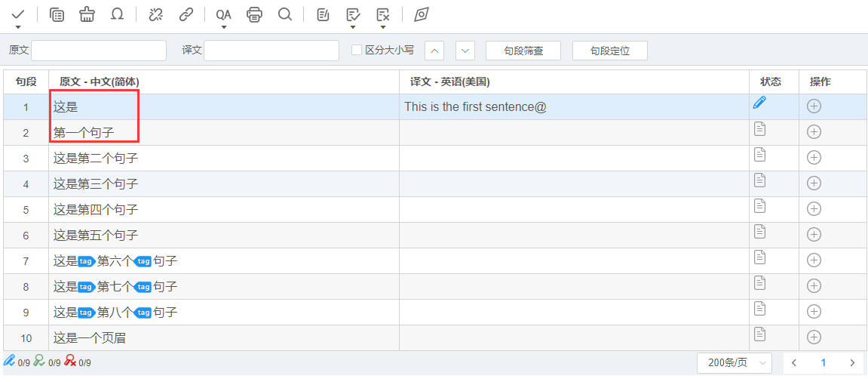
Task: Expand the 200条/页 page size dropdown
Action: [734, 363]
